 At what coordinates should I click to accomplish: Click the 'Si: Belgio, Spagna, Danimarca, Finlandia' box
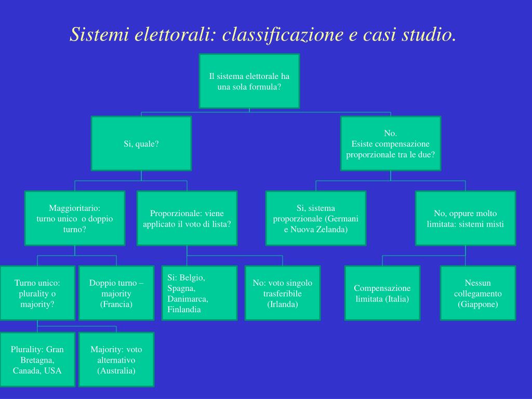coord(199,293)
